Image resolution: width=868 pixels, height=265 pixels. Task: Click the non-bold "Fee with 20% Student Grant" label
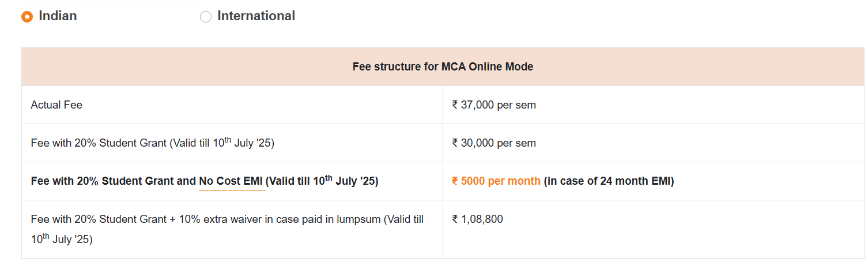(x=98, y=143)
